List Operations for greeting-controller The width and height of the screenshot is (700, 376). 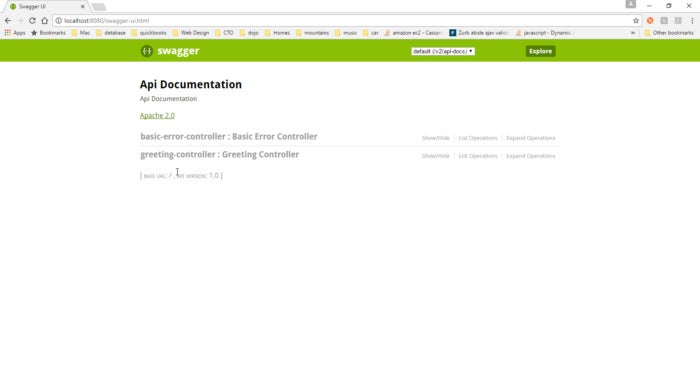(x=478, y=156)
